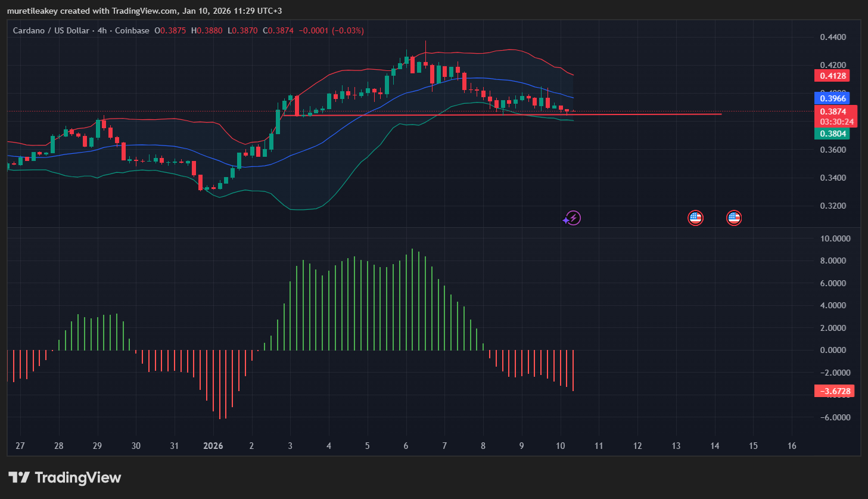Click the -0.0001 (-0.03%) change value
868x499 pixels.
click(x=331, y=30)
